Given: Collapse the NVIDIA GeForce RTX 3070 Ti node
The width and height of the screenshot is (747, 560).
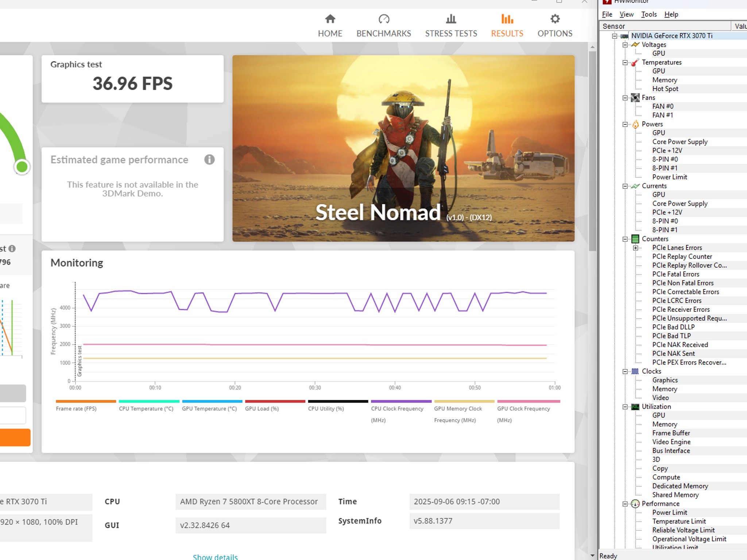Looking at the screenshot, I should point(615,36).
